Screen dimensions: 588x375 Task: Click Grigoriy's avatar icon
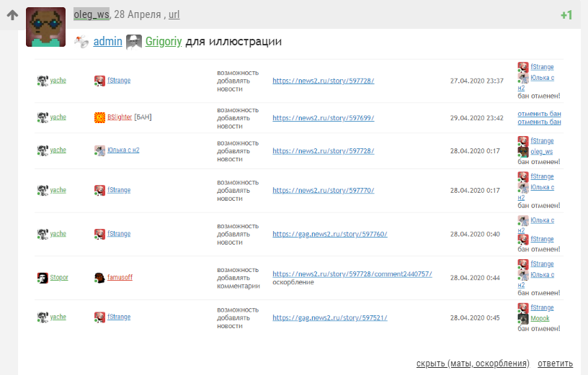(134, 42)
